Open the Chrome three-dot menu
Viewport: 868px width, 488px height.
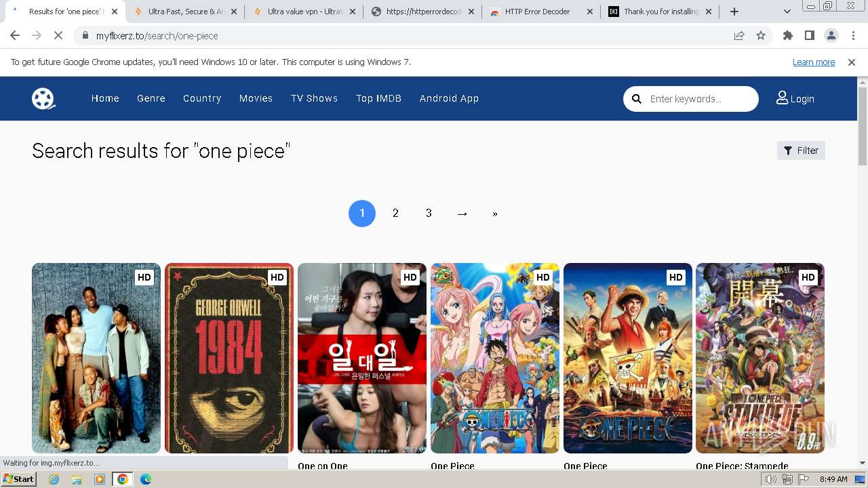[x=852, y=36]
